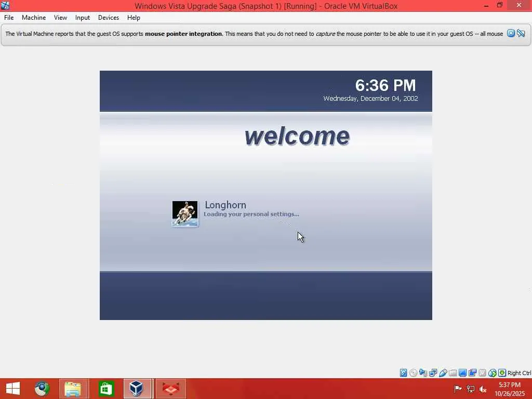
Task: Open File Explorer from the taskbar
Action: click(73, 389)
